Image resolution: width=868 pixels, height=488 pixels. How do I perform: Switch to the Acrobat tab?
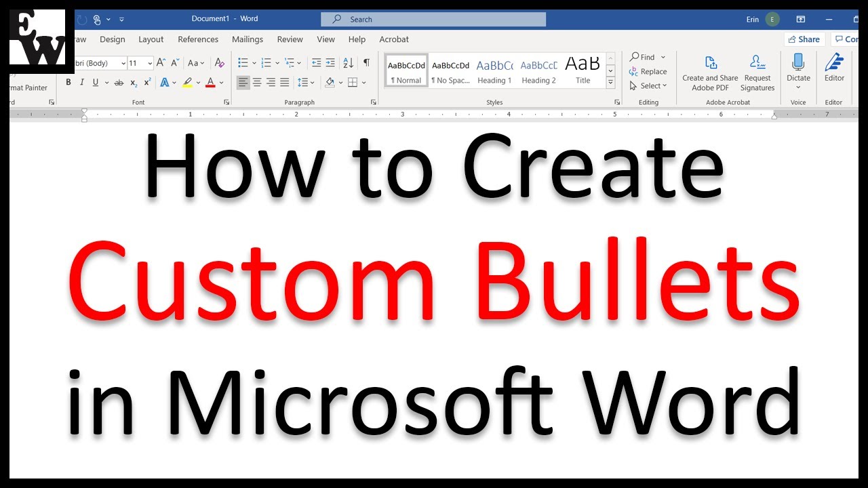coord(394,39)
